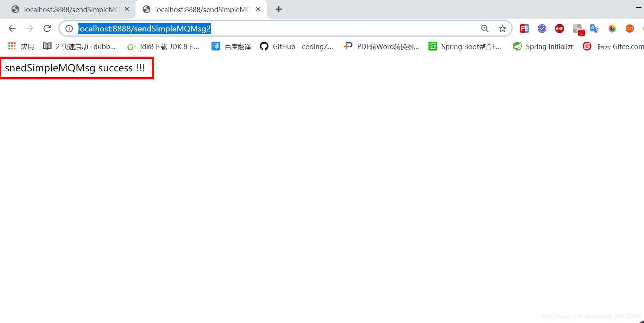Open the orange infinity extension
This screenshot has height=323, width=644.
[630, 29]
